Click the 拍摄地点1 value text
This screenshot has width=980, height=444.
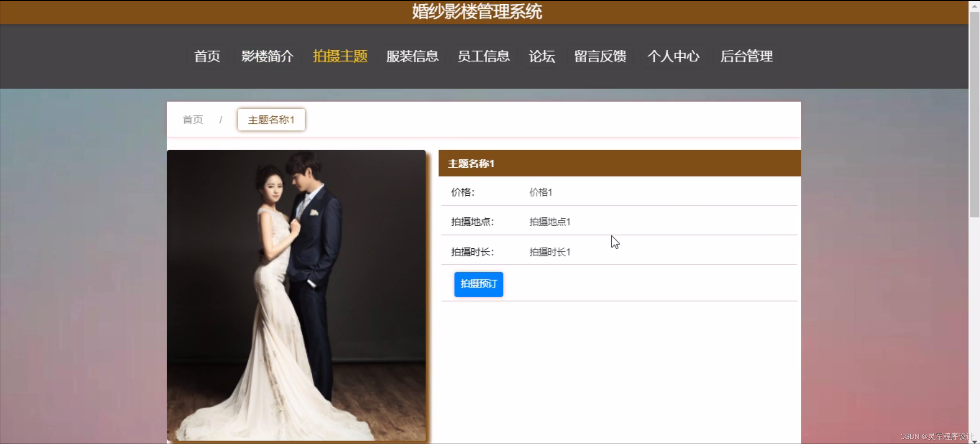click(x=550, y=222)
